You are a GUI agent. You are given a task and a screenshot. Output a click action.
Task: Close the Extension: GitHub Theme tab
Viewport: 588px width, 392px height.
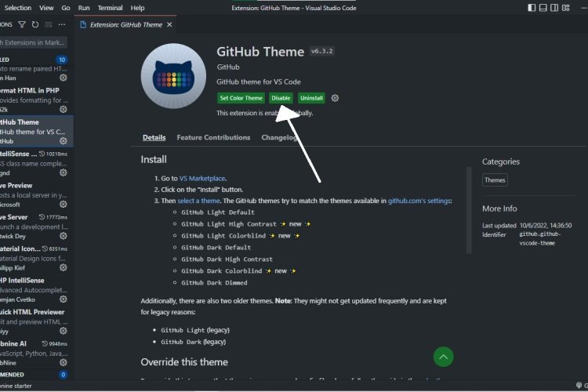point(169,24)
